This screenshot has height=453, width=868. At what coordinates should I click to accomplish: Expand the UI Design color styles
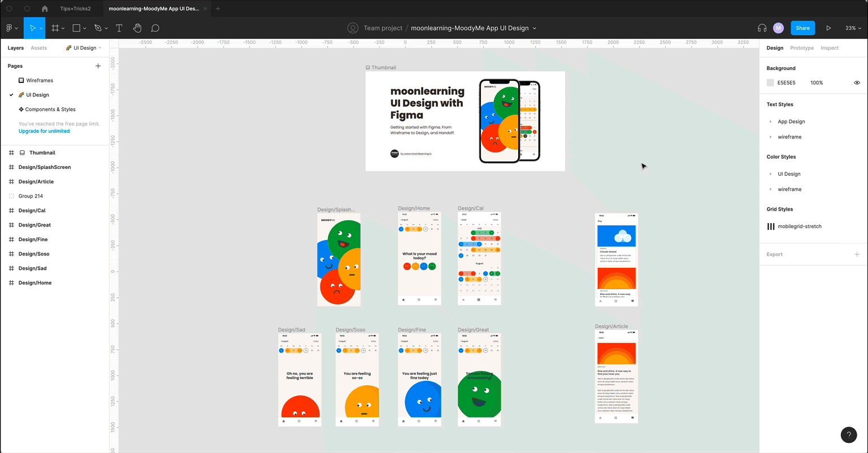tap(771, 174)
